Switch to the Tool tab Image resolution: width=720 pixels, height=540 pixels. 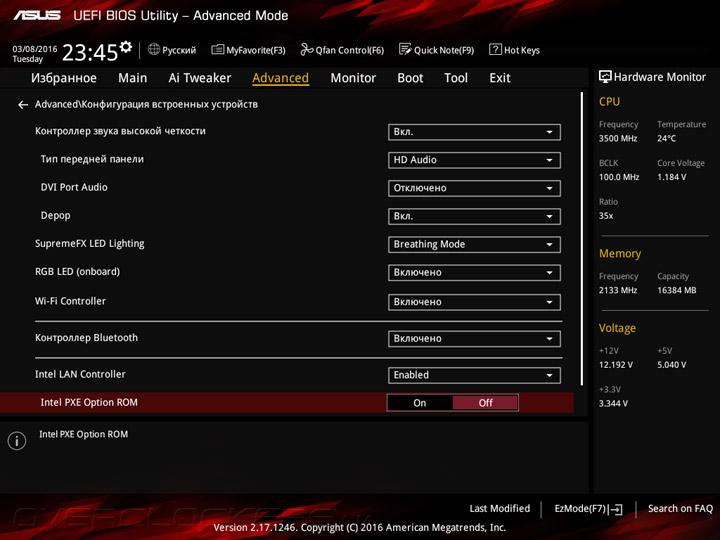[456, 78]
